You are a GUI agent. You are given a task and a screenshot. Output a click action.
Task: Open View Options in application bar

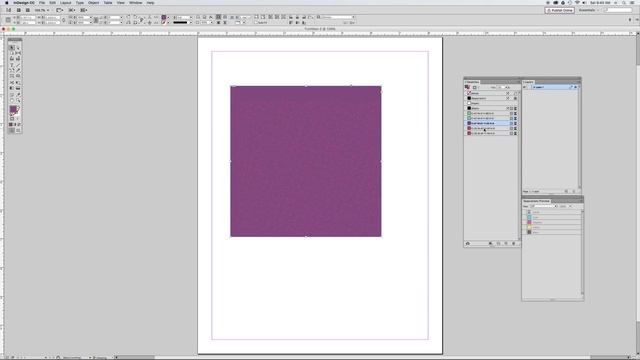coord(59,10)
